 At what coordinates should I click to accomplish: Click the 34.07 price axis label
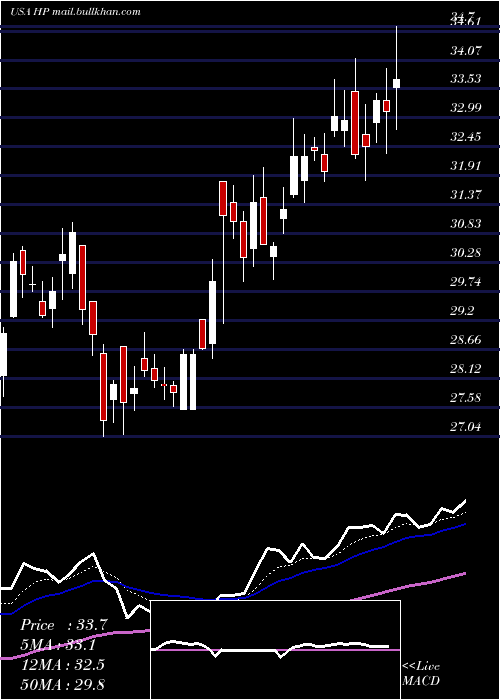(466, 51)
